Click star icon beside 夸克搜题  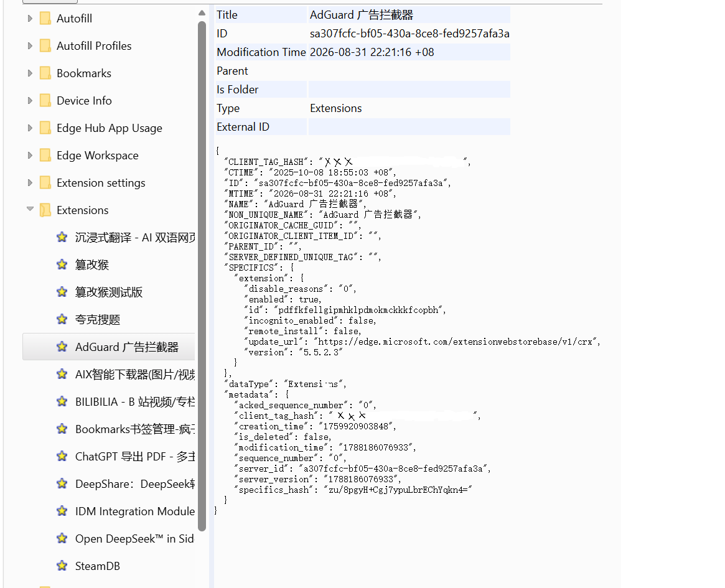[x=62, y=319]
